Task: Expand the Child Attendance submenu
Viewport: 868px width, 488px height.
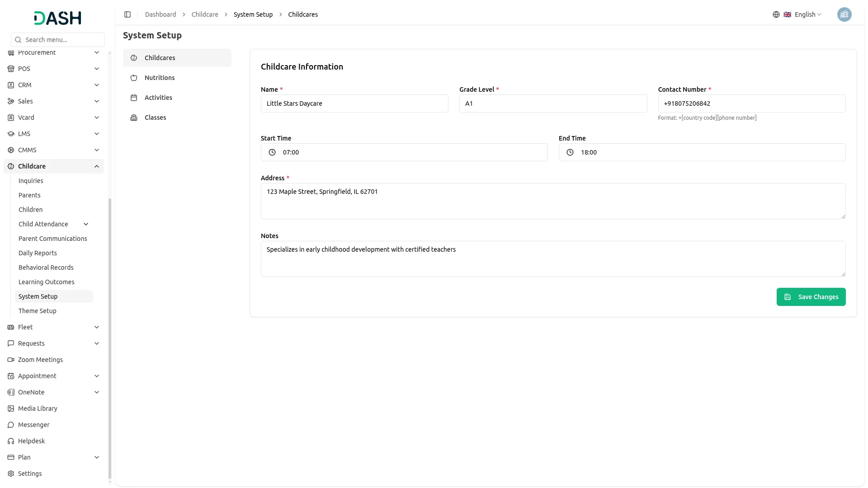Action: pos(86,224)
